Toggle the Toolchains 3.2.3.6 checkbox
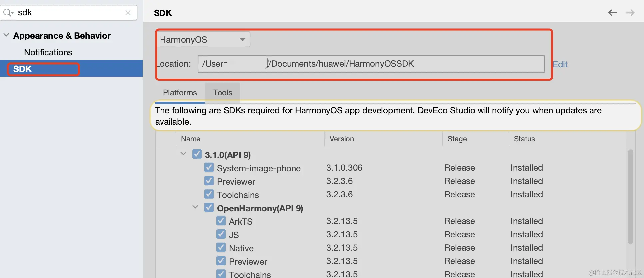Image resolution: width=644 pixels, height=278 pixels. [209, 194]
